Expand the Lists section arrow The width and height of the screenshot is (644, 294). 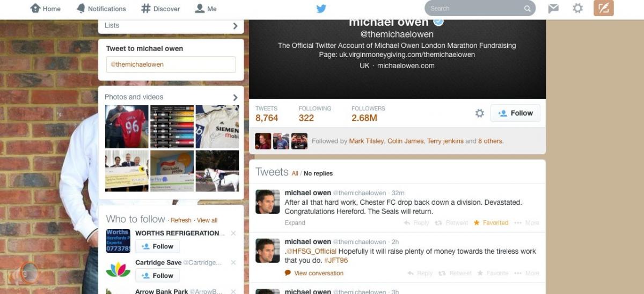[235, 26]
